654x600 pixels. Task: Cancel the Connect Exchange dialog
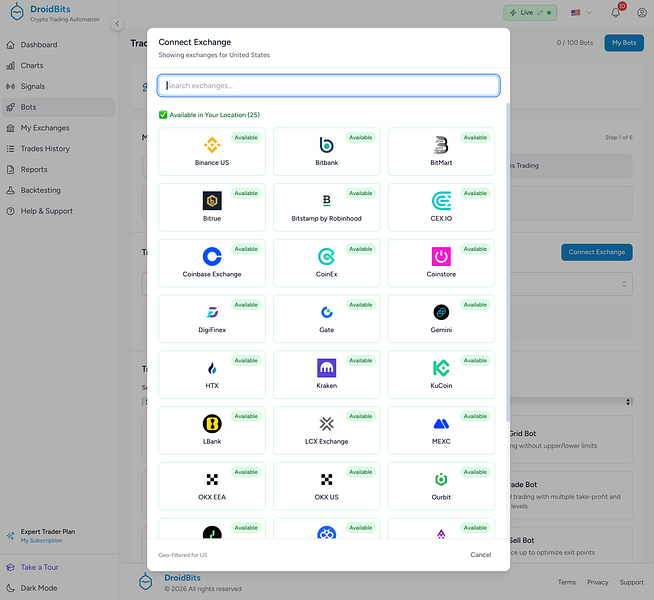tap(480, 555)
